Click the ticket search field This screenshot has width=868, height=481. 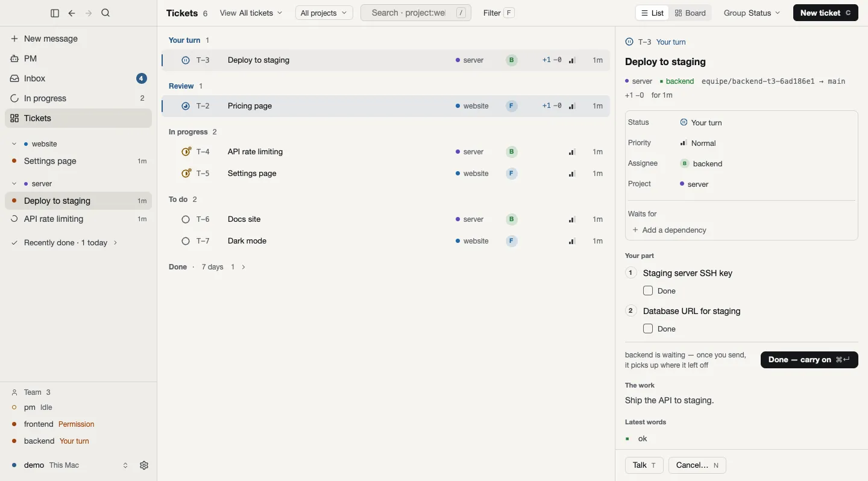pyautogui.click(x=416, y=13)
